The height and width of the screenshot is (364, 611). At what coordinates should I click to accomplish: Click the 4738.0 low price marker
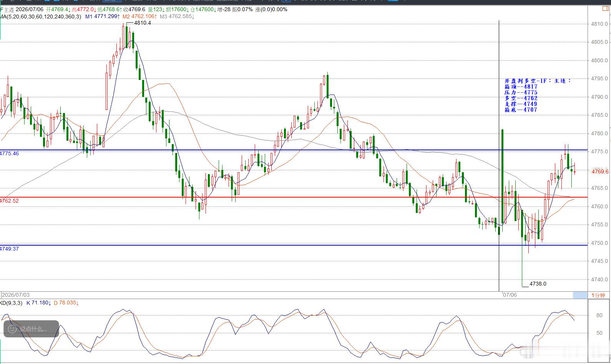[x=538, y=284]
